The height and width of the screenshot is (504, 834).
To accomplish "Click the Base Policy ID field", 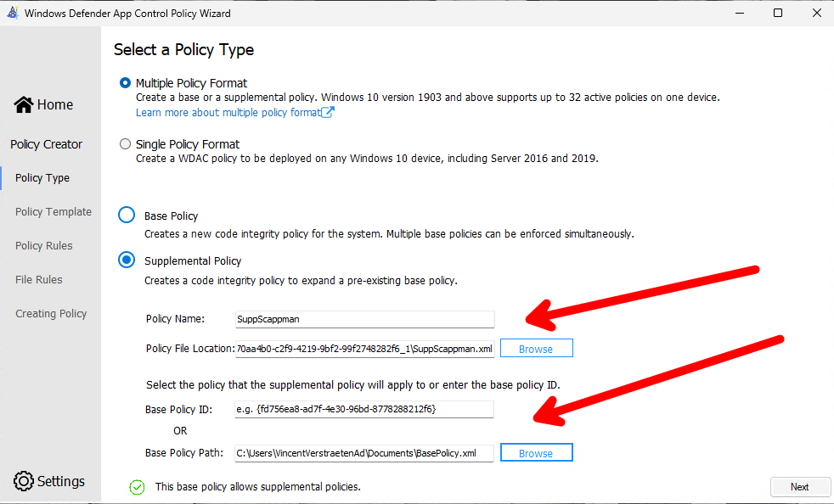I will pos(364,409).
